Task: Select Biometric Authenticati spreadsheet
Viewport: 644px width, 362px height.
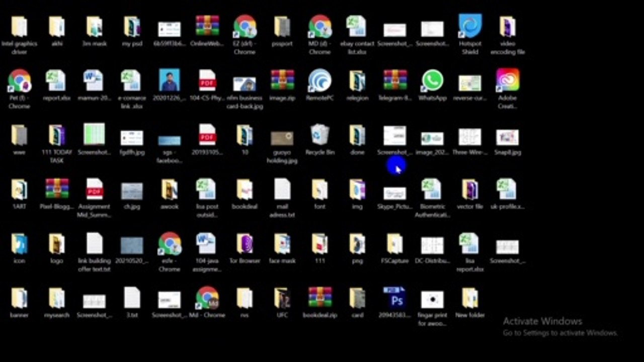Action: pyautogui.click(x=433, y=190)
